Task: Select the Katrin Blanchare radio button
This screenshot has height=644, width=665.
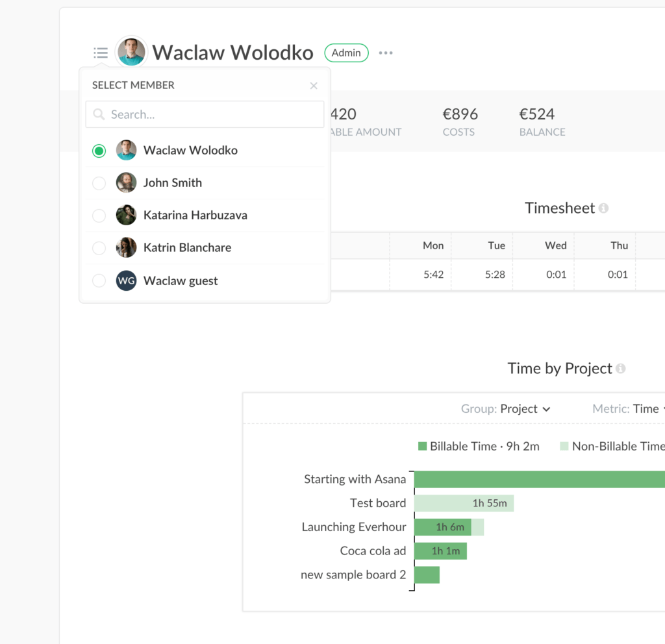Action: [99, 247]
